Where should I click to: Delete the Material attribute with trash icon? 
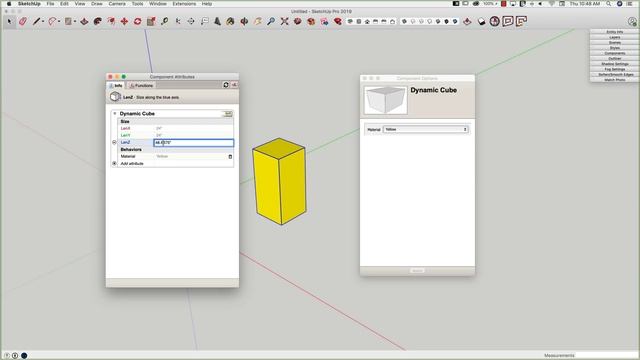coord(230,156)
